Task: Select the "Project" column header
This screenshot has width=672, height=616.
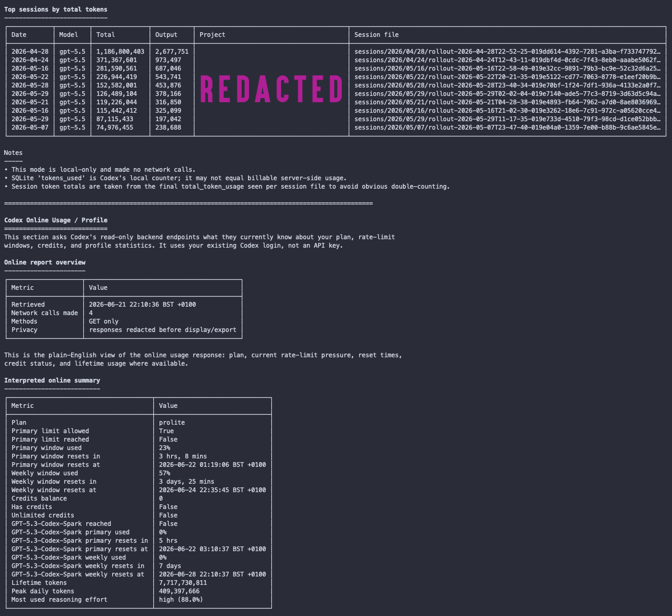Action: point(212,35)
